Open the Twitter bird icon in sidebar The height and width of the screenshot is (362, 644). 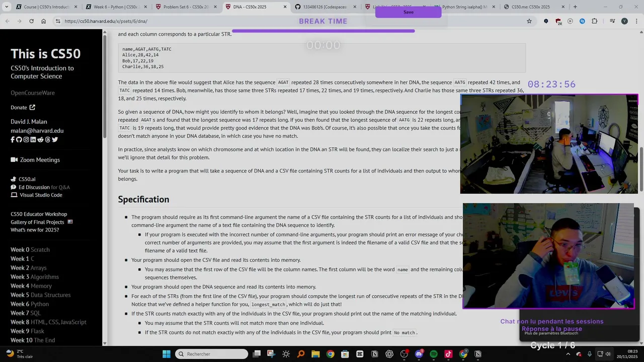55,139
